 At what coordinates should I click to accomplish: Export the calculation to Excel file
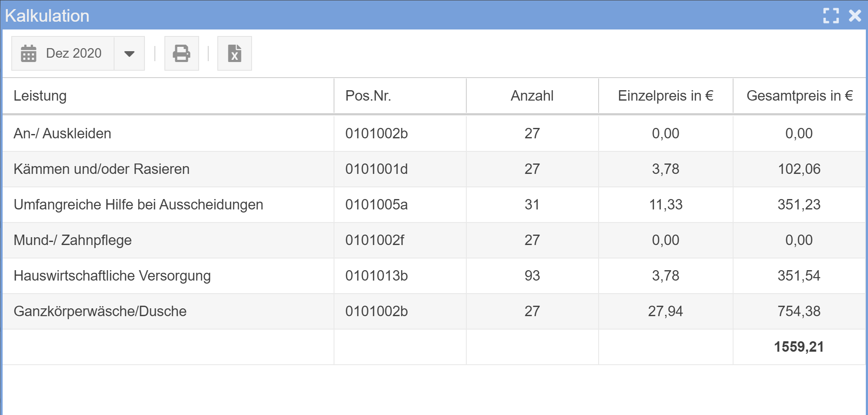tap(234, 53)
